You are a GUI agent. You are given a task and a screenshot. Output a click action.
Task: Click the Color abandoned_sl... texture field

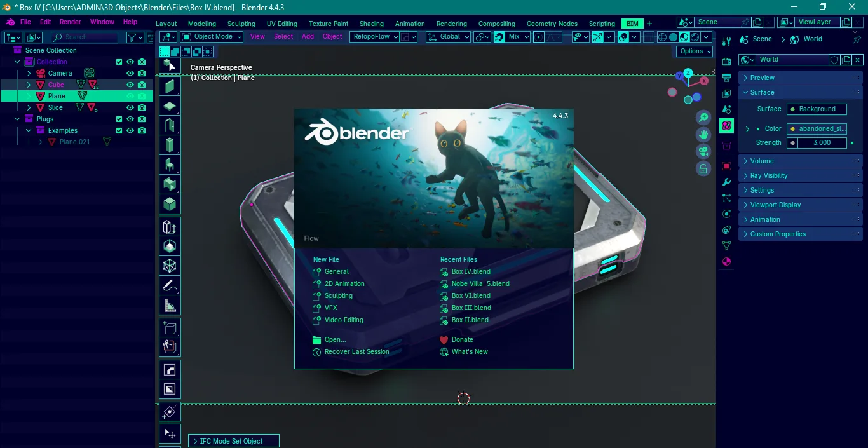pyautogui.click(x=817, y=128)
